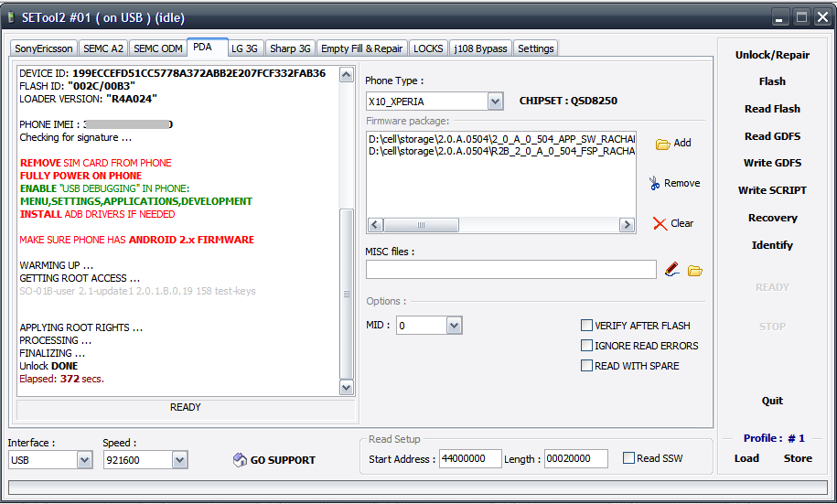The height and width of the screenshot is (504, 837).
Task: Click the Load profile button
Action: pos(746,458)
